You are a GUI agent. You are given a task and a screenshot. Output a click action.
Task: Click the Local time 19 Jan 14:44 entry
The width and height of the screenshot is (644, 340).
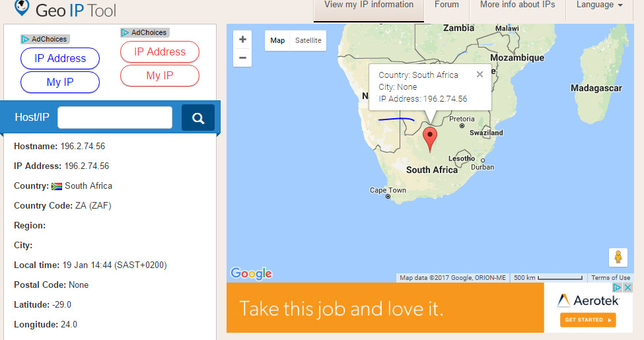[90, 265]
